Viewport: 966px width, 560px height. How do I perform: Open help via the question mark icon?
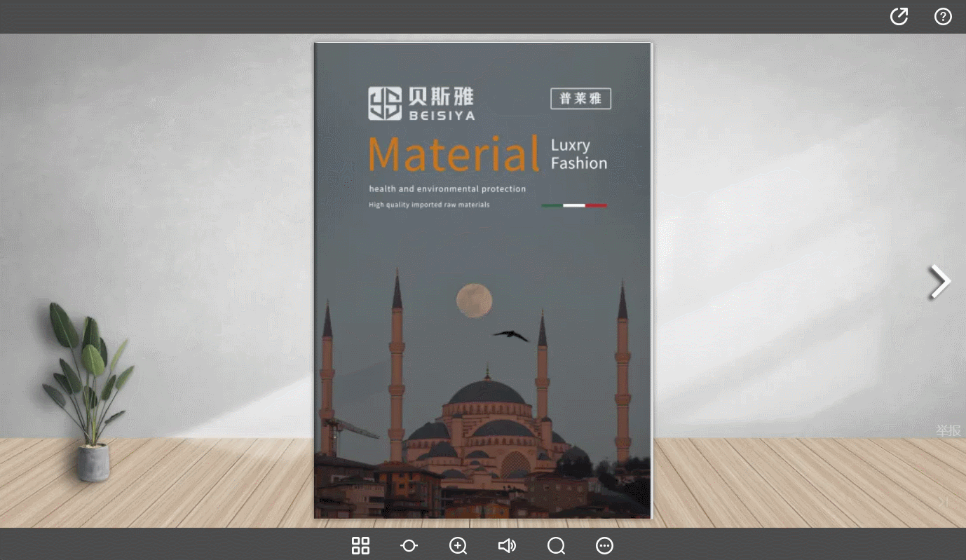point(943,17)
